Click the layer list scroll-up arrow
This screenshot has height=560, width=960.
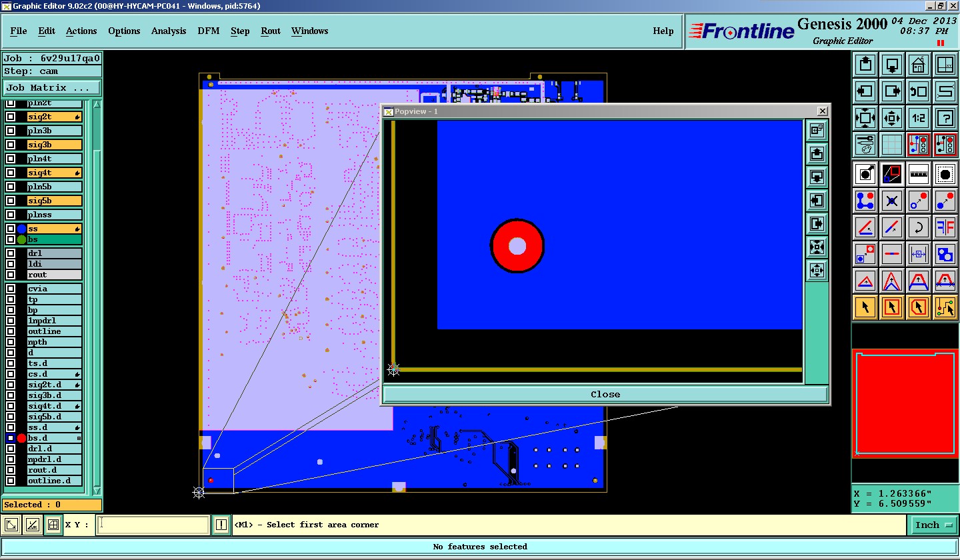coord(97,104)
